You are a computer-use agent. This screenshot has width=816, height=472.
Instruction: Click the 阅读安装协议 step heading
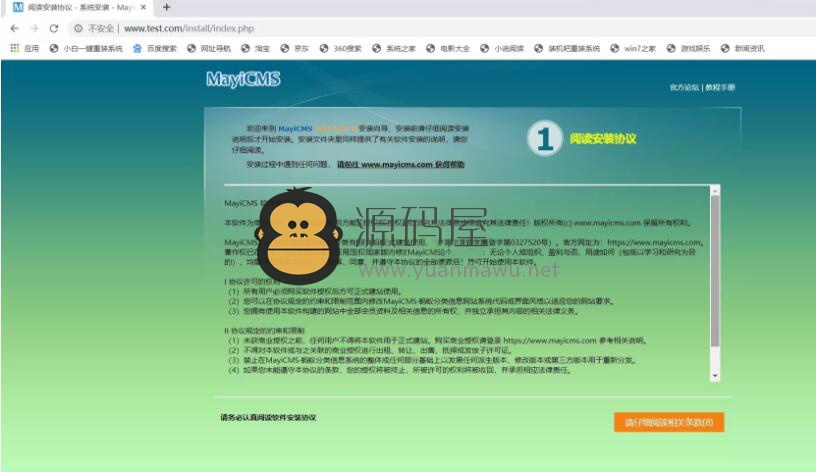tap(603, 139)
